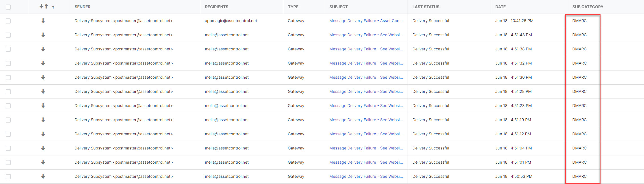Tick checkbox for the 4:51:04 PM row
Viewport: 644px width, 184px height.
click(x=8, y=148)
